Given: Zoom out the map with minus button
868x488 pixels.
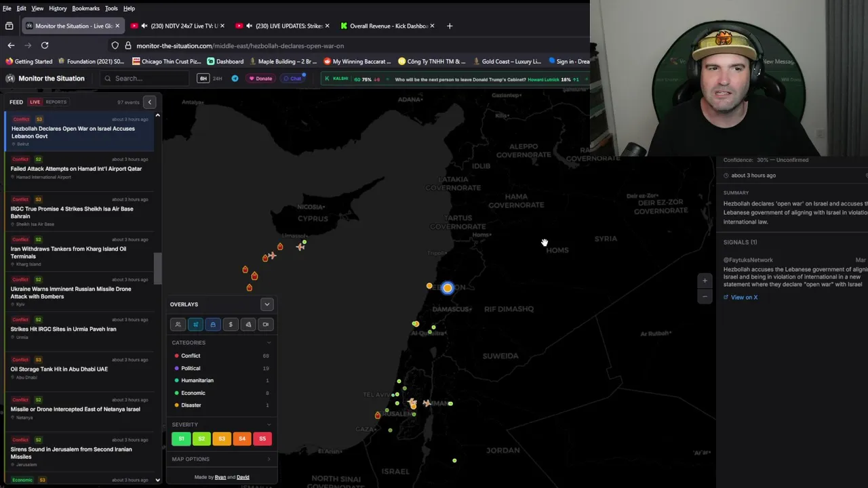Looking at the screenshot, I should click(705, 296).
